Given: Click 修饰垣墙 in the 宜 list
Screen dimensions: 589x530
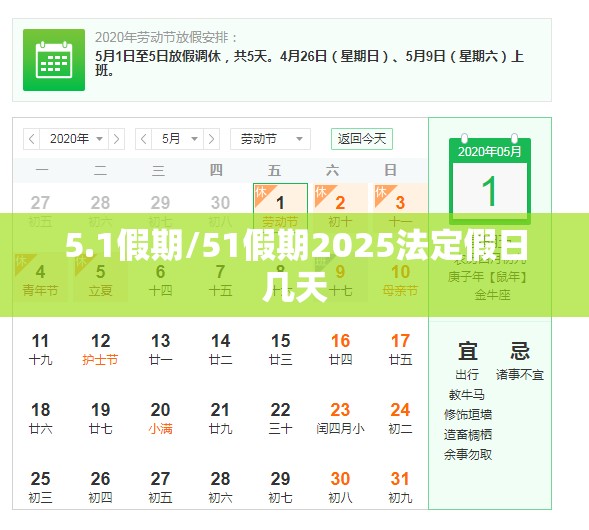Looking at the screenshot, I should (x=468, y=415).
